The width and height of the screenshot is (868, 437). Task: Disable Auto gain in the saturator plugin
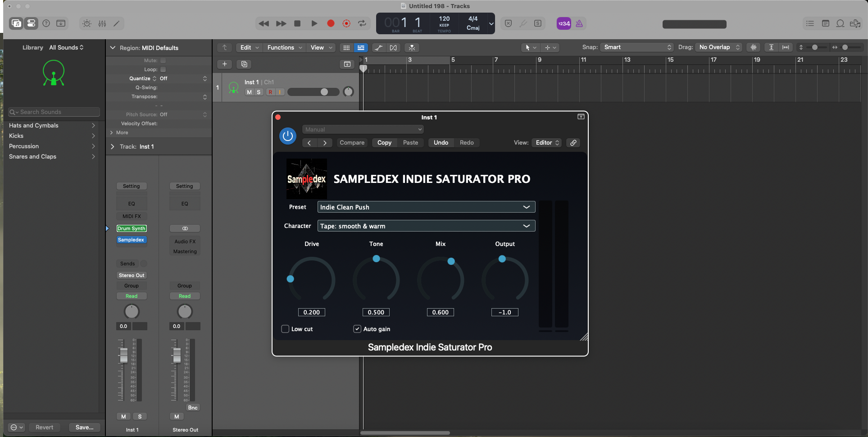(x=357, y=329)
